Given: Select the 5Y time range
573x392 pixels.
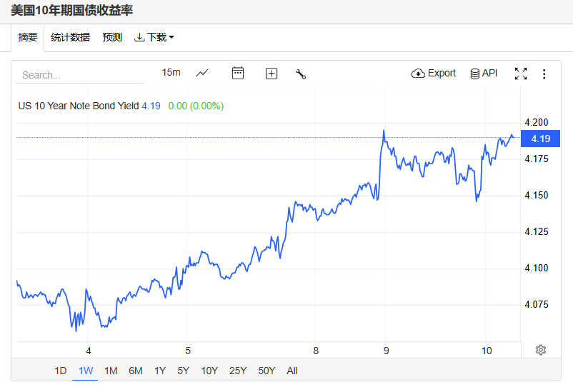Looking at the screenshot, I should pos(183,371).
